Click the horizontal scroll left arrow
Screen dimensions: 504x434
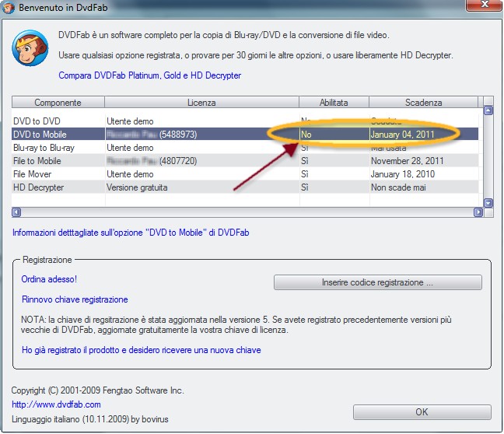[16, 212]
